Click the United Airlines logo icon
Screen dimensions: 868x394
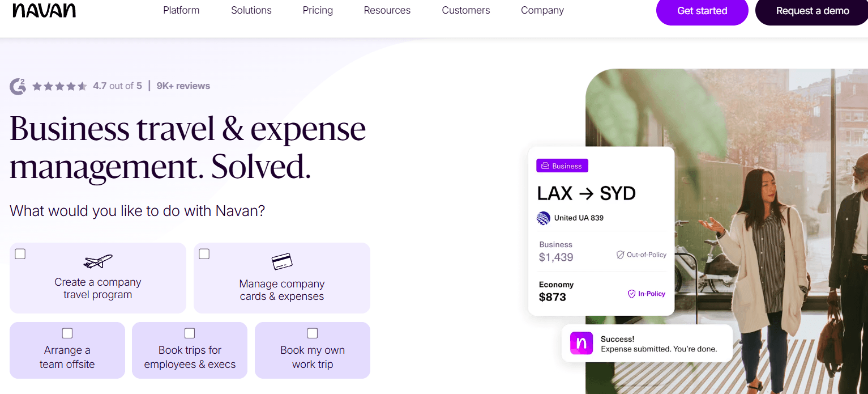click(544, 218)
